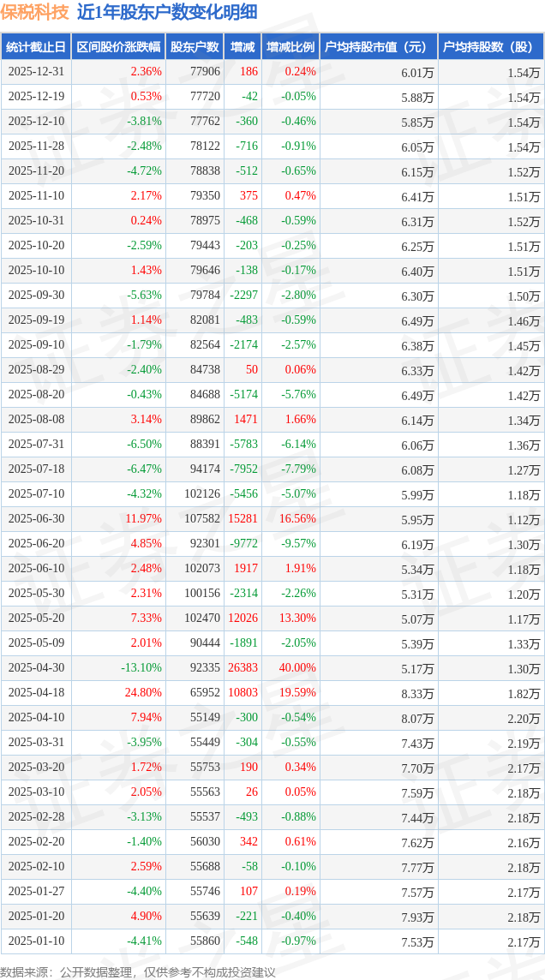Select the 统计截止日 column header
Viewport: 545px width, 980px height.
[x=36, y=47]
